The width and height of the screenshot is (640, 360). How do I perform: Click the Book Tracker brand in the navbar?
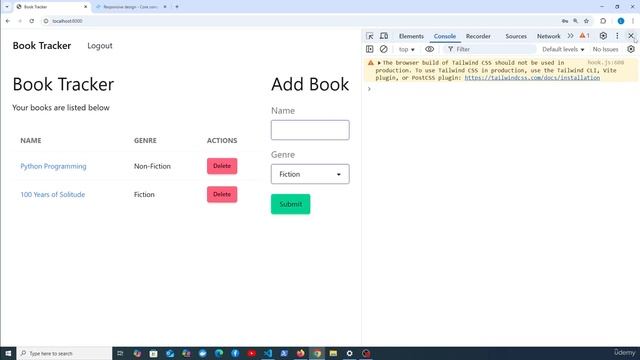42,46
